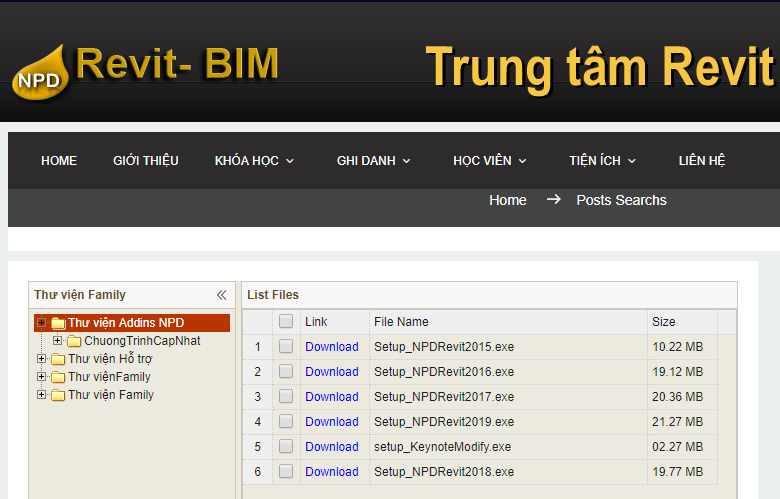
Task: Download Setup_NPDRevit2015.exe
Action: click(x=332, y=347)
